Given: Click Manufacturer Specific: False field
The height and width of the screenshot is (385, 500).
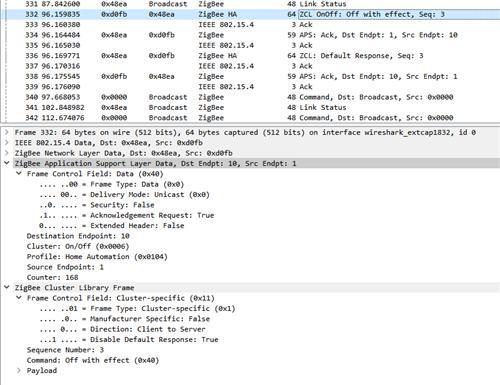Looking at the screenshot, I should (x=125, y=319).
